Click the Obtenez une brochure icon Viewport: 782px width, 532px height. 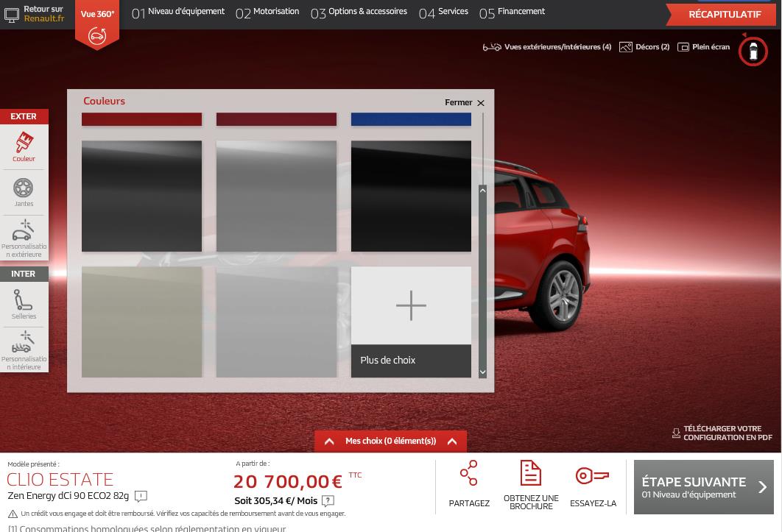531,472
